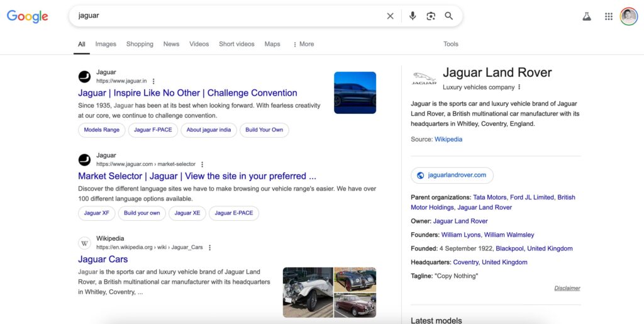Open options beside Luxury vehicles company

[519, 87]
